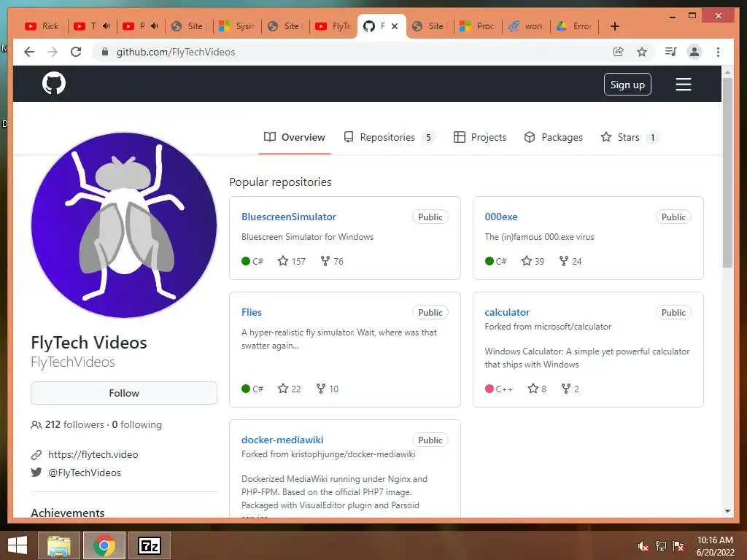Open the Chrome profile avatar
Image resolution: width=747 pixels, height=560 pixels.
694,52
